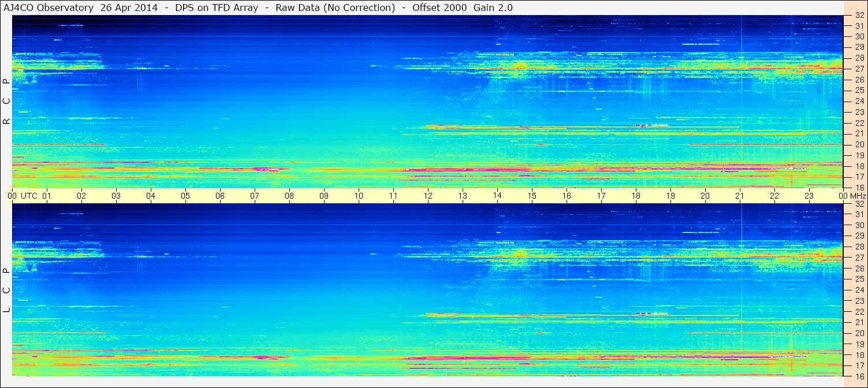Click the 11 hour time label

coord(393,196)
